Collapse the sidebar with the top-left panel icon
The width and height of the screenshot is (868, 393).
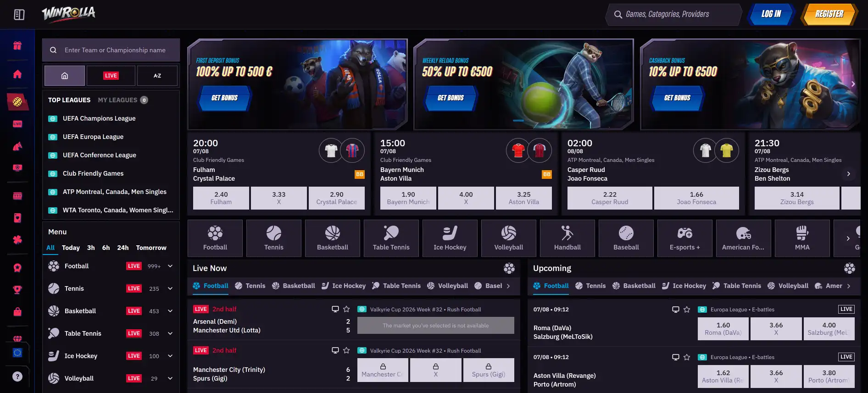(19, 15)
